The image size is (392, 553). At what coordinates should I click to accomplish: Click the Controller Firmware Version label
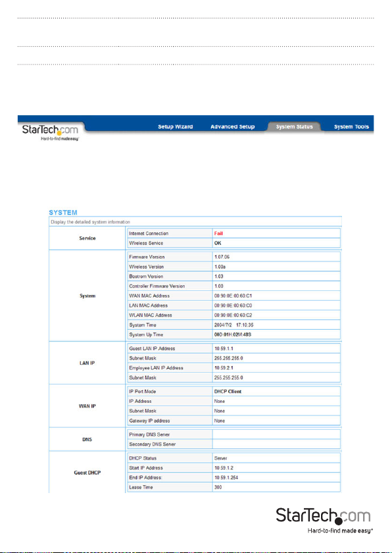(x=157, y=286)
